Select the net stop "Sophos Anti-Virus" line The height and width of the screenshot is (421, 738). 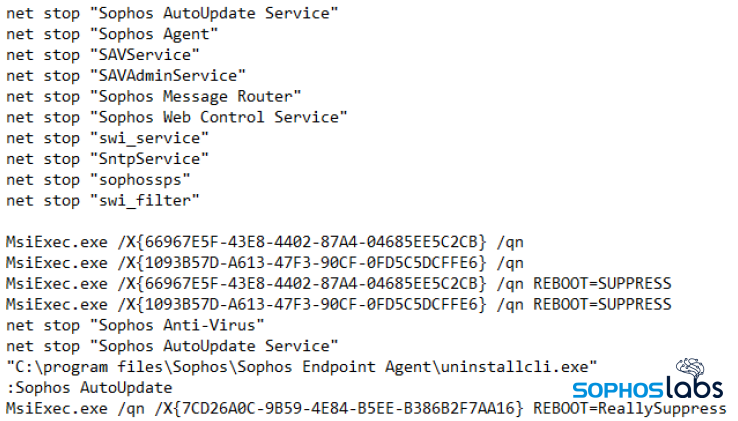click(135, 324)
